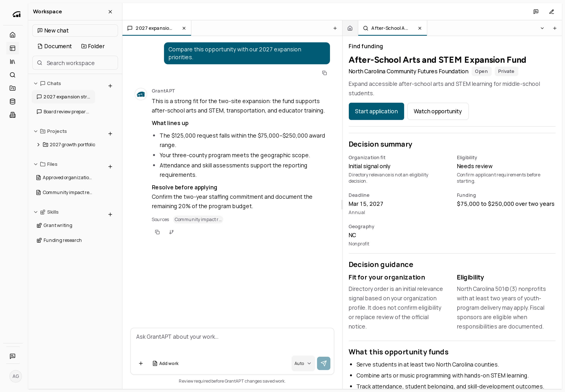Click the pane divider handle

point(342,205)
